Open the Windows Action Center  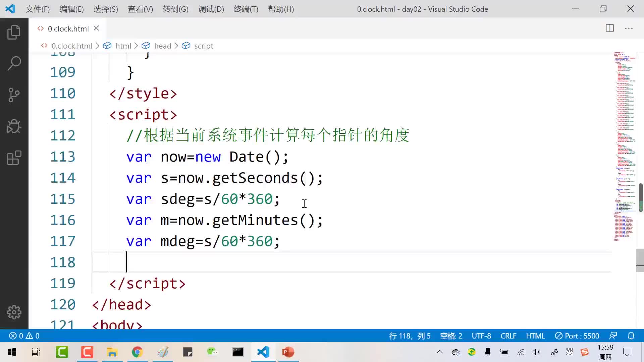pos(627,352)
